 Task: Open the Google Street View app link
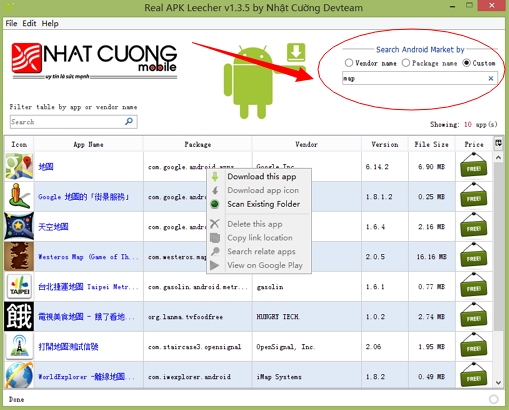(83, 197)
